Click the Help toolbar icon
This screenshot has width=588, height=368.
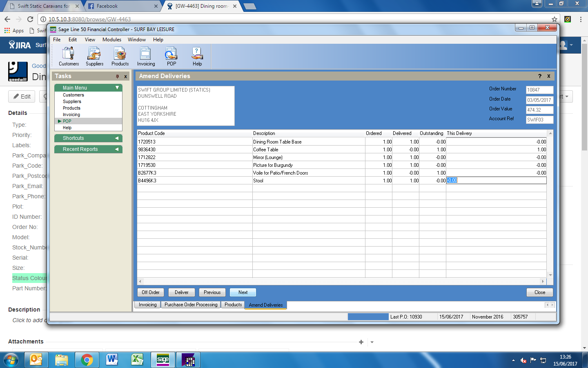click(197, 56)
